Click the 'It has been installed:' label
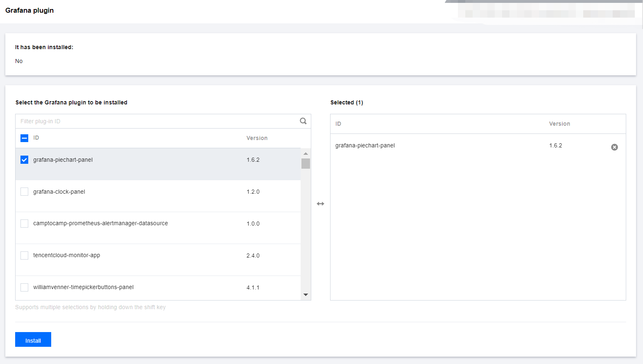Image resolution: width=643 pixels, height=364 pixels. pos(44,47)
